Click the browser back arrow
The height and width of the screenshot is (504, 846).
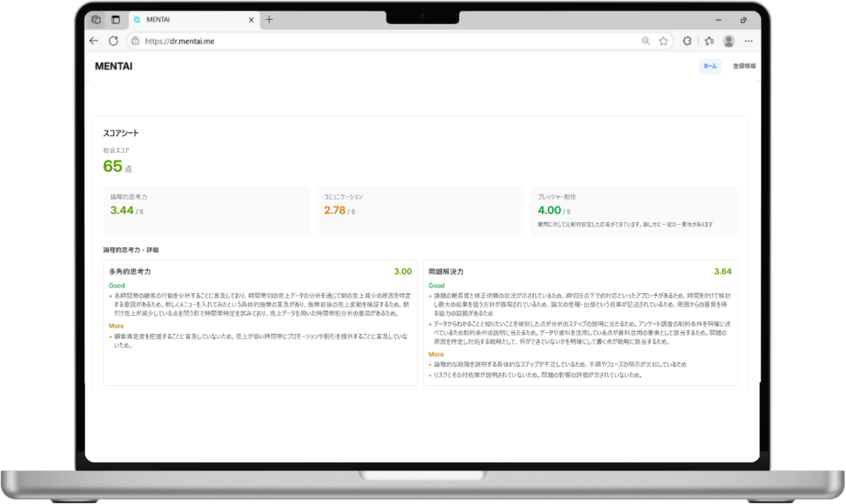pyautogui.click(x=93, y=40)
